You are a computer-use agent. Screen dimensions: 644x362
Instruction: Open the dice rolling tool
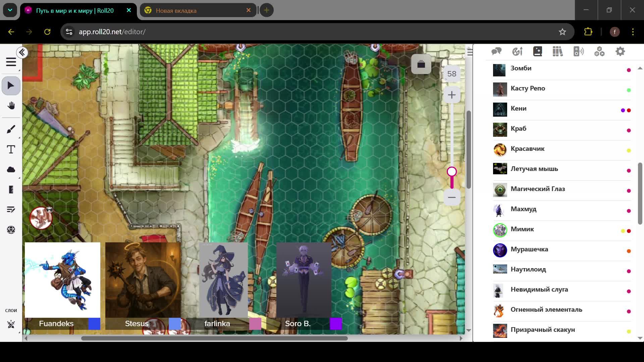(11, 230)
